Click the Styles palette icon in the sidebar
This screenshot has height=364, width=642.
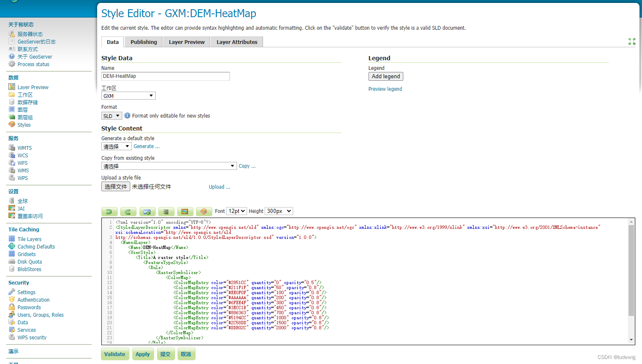12,125
